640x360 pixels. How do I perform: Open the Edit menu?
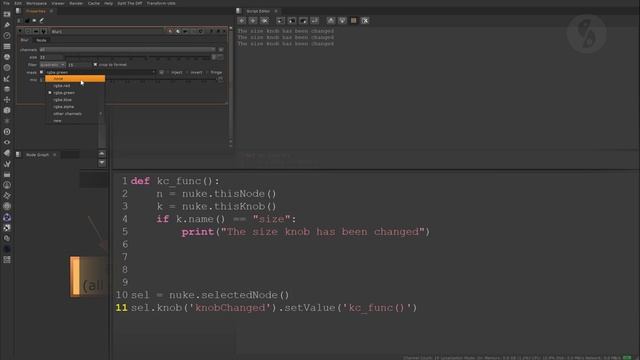click(x=18, y=3)
